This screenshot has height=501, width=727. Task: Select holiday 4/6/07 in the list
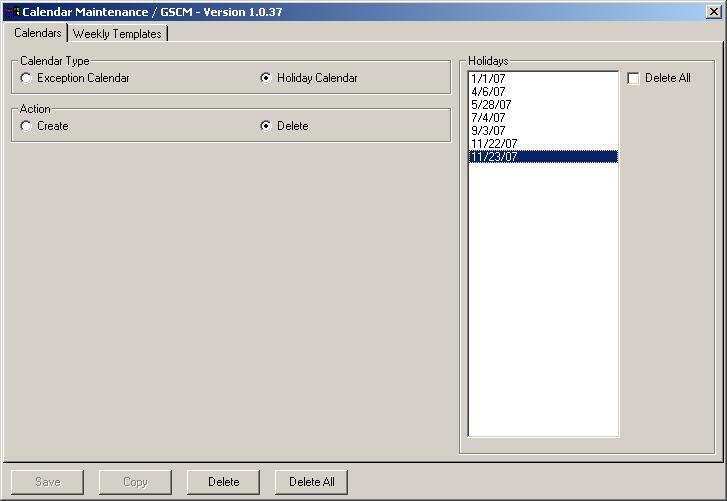[543, 92]
